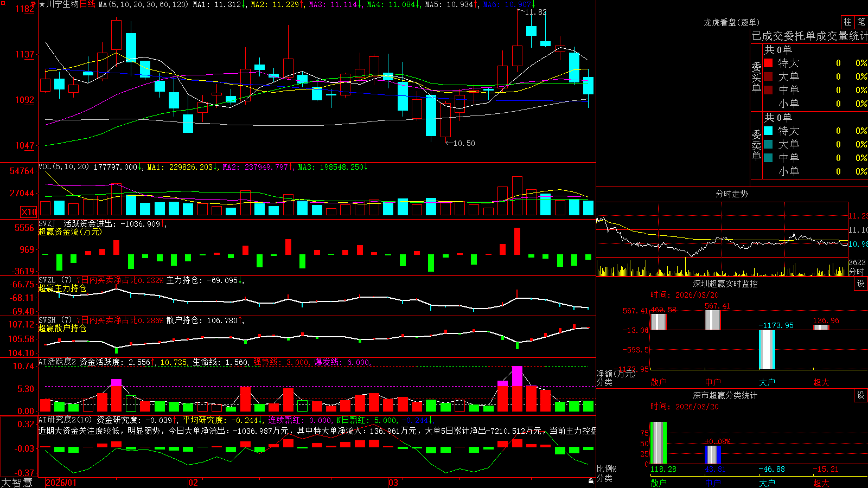Click the 日线 period label
Viewport: 868px width, 488px height.
(87, 4)
